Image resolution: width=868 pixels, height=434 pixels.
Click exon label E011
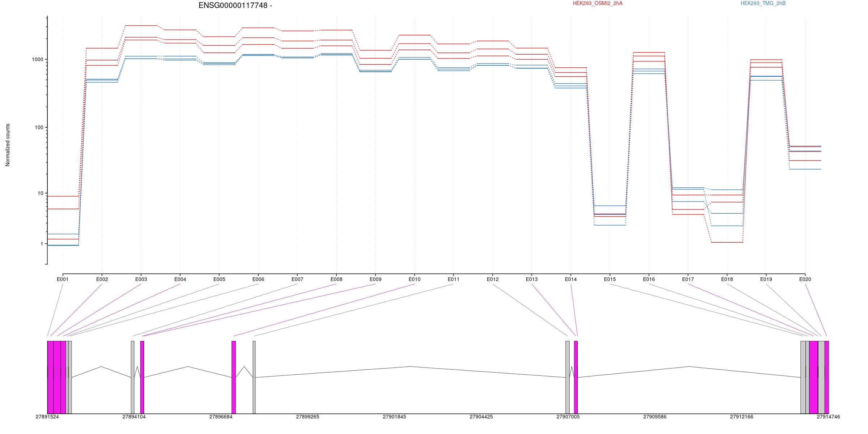454,279
